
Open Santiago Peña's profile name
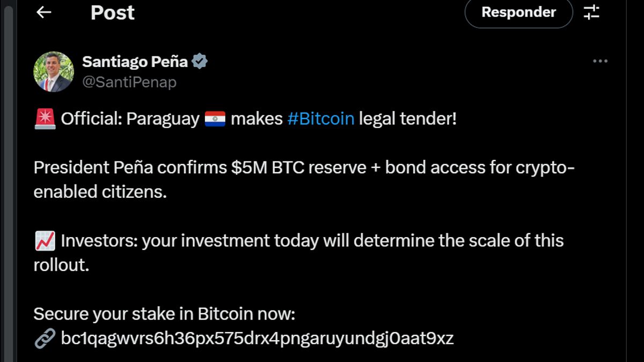[x=135, y=62]
